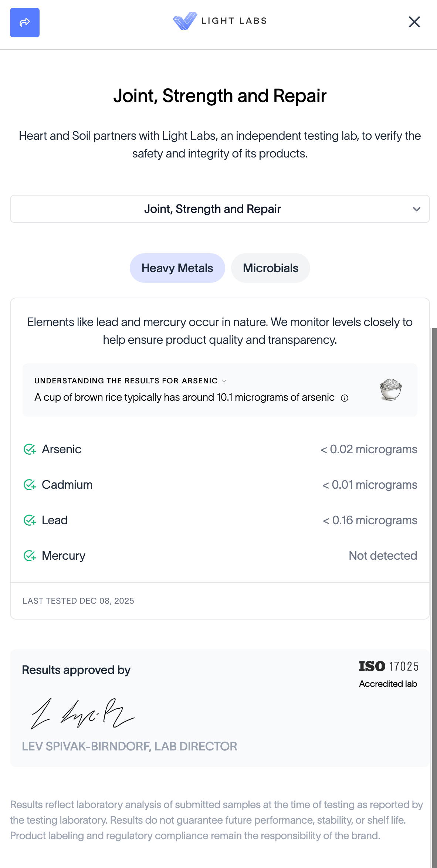The image size is (437, 868).
Task: Click the Cadmium verified check icon
Action: 30,485
